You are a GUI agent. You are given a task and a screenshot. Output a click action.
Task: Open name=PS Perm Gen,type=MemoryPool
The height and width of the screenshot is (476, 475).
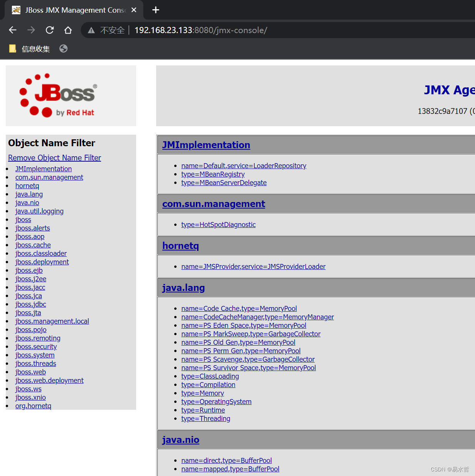pos(241,351)
